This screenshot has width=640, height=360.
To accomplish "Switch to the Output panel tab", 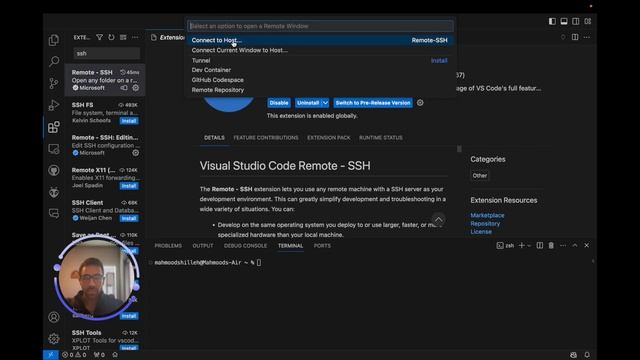I will [x=203, y=246].
